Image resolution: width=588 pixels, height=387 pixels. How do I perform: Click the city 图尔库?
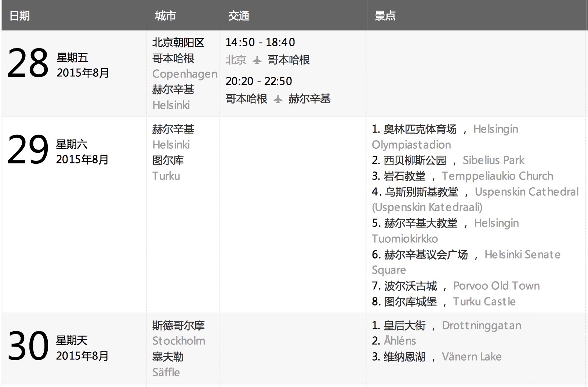(168, 160)
